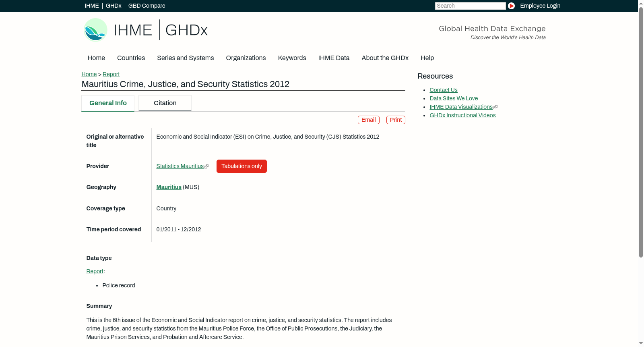This screenshot has width=644, height=347.
Task: Switch to the Citation tab
Action: coord(165,103)
